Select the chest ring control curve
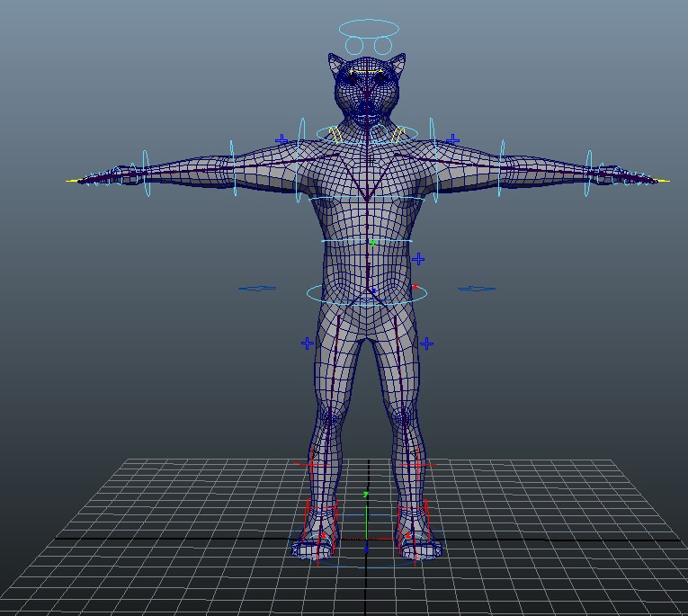Viewport: 688px width, 616px height. [x=367, y=200]
